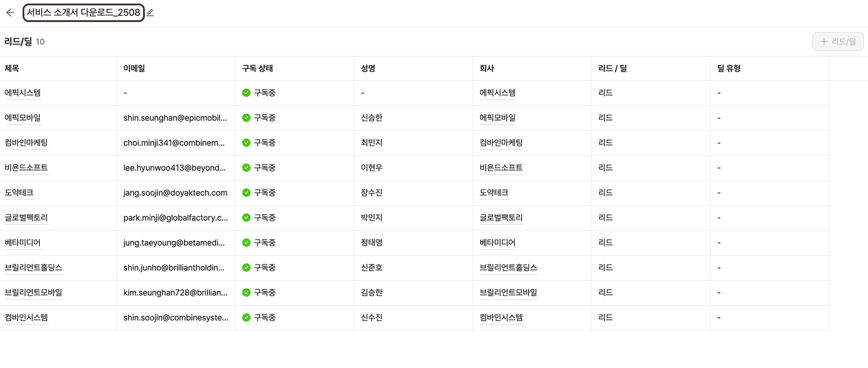Click the plus 리드/딜 add button
This screenshot has width=868, height=368.
click(x=838, y=42)
